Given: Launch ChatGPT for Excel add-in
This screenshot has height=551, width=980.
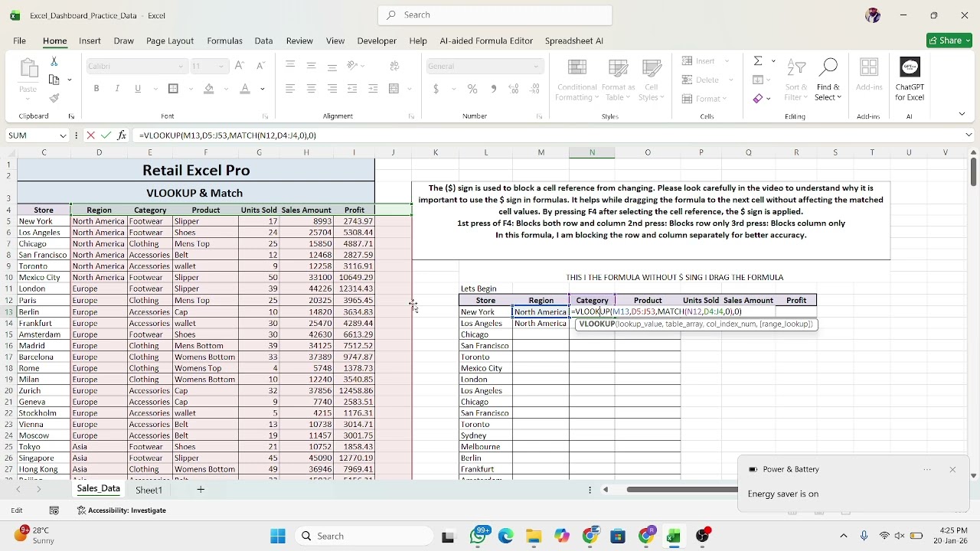Looking at the screenshot, I should pos(910,80).
